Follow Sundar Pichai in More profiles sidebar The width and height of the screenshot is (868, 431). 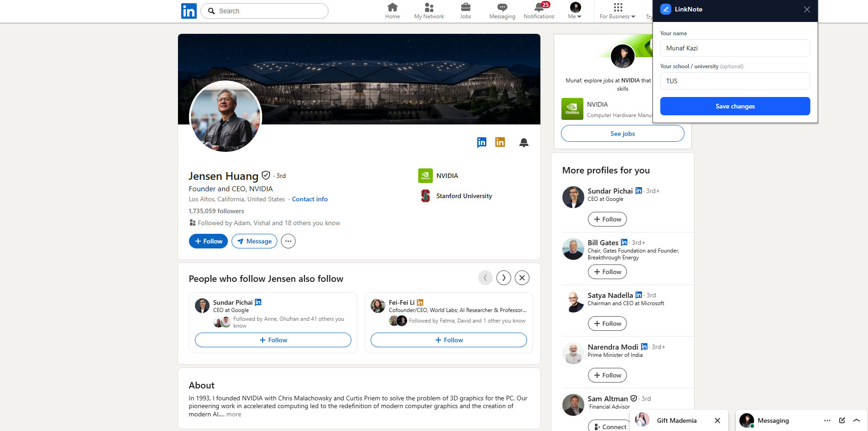pos(607,219)
